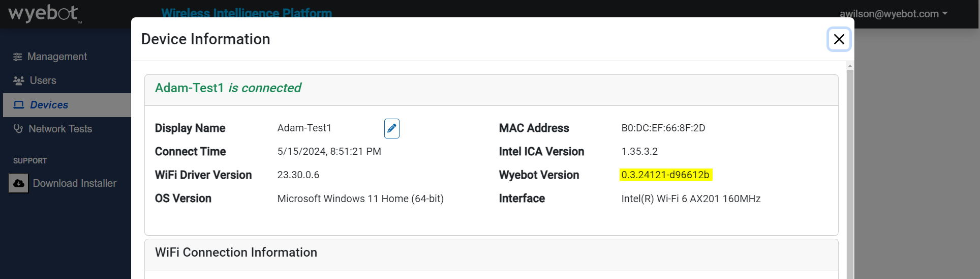Screen dimensions: 980x279
Task: Select Devices in the sidebar
Action: 49,105
